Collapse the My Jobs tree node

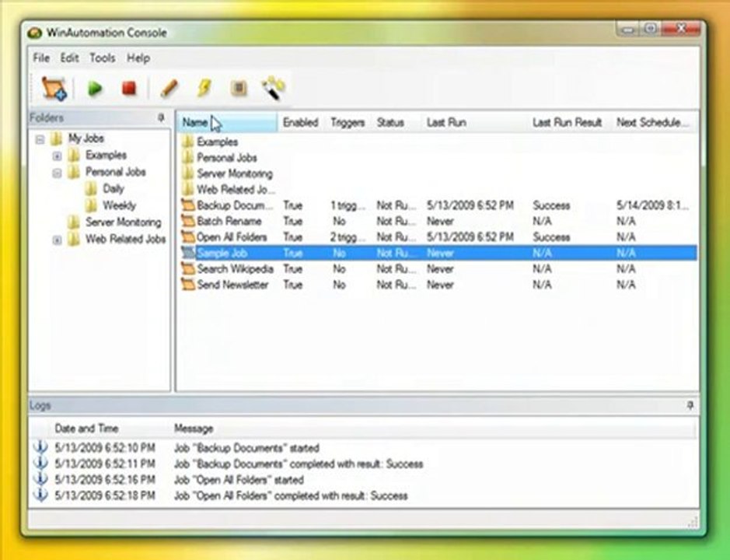(x=40, y=139)
